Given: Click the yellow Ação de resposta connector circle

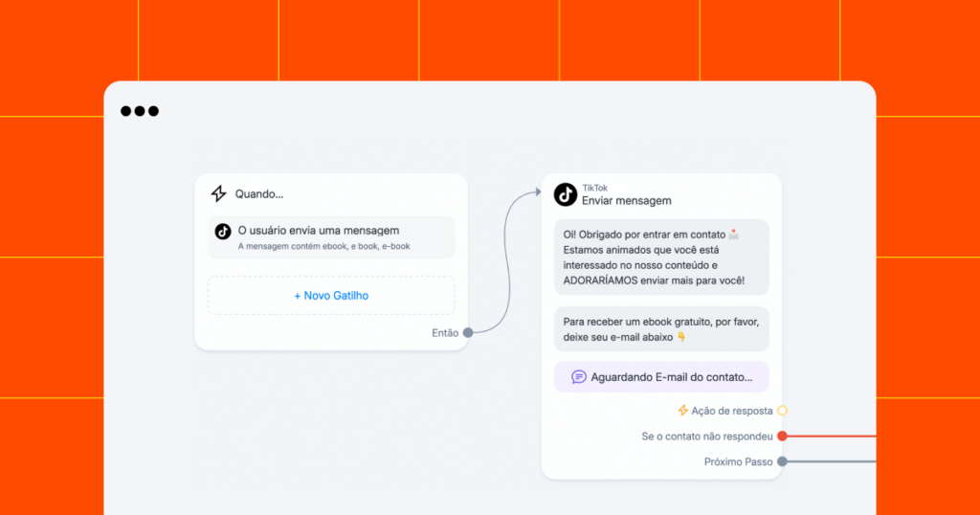Looking at the screenshot, I should 782,411.
